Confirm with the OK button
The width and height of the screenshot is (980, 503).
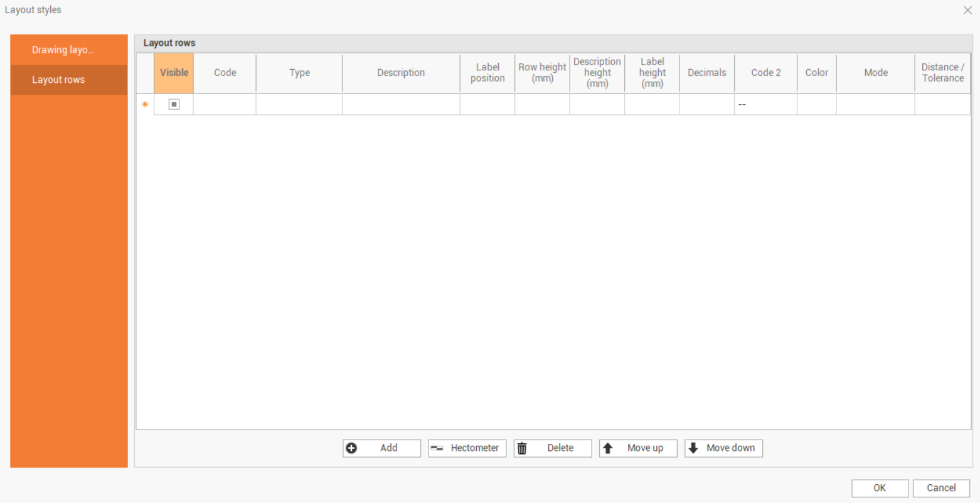tap(880, 488)
